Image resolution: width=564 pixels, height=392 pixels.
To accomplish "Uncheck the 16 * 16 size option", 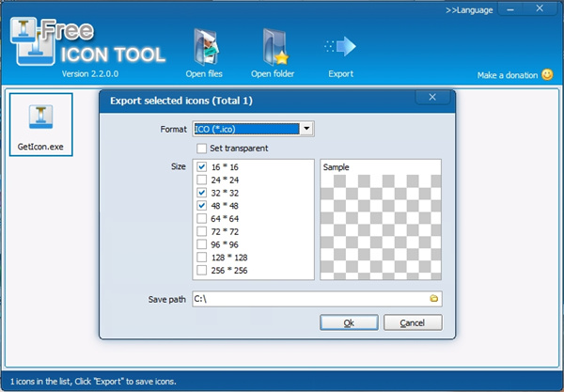I will coord(201,165).
